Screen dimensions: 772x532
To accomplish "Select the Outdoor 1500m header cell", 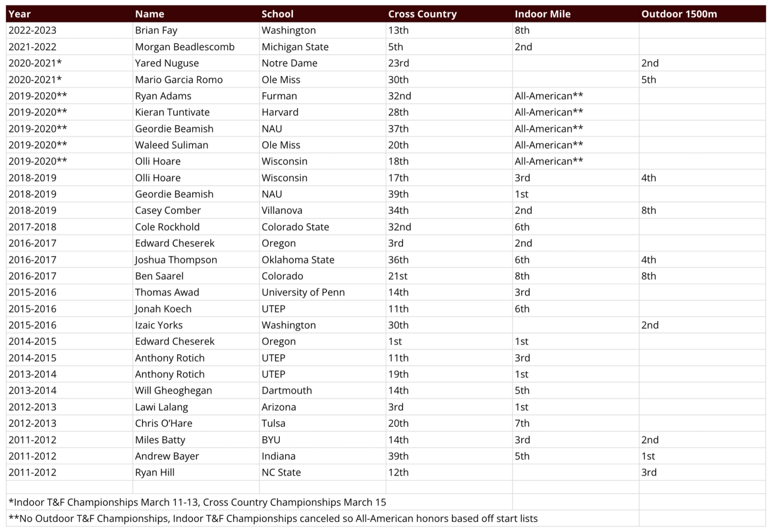I will pos(702,14).
